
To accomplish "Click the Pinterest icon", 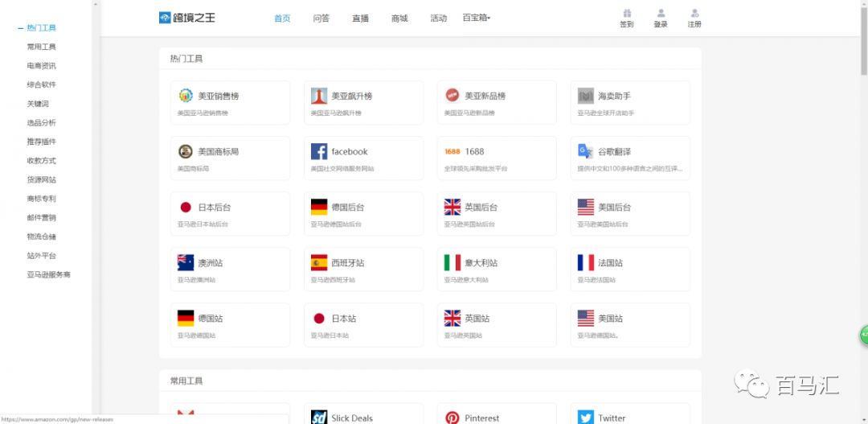I will (x=452, y=418).
